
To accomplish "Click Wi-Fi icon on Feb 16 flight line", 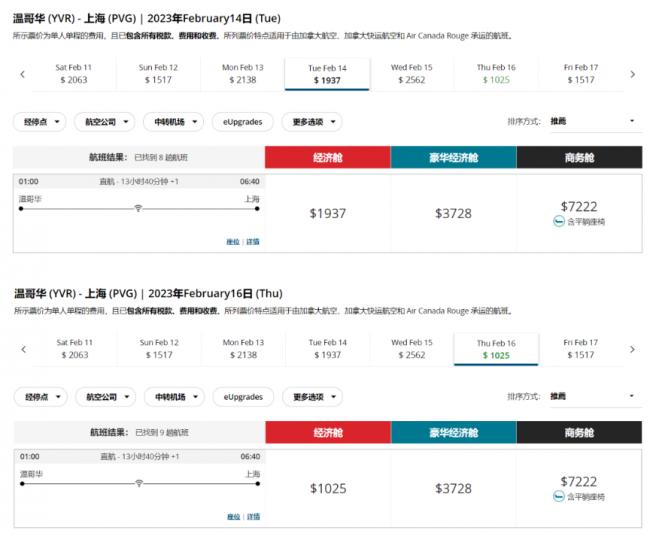I will [x=139, y=483].
